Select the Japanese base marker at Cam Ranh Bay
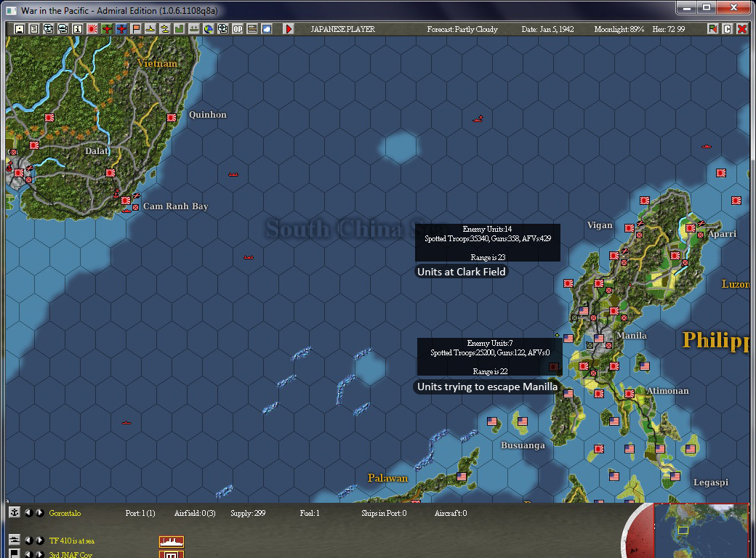 (126, 201)
